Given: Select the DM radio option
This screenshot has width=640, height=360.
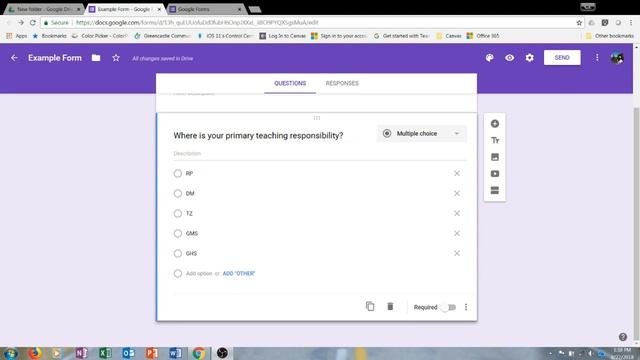Looking at the screenshot, I should (178, 193).
